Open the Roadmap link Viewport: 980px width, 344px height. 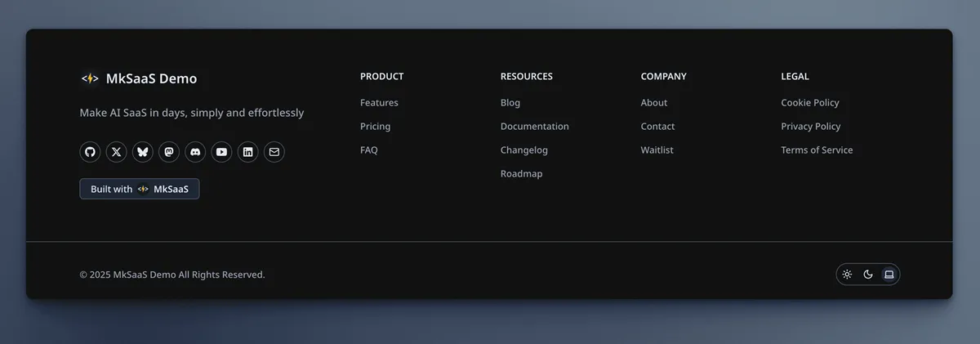point(521,174)
